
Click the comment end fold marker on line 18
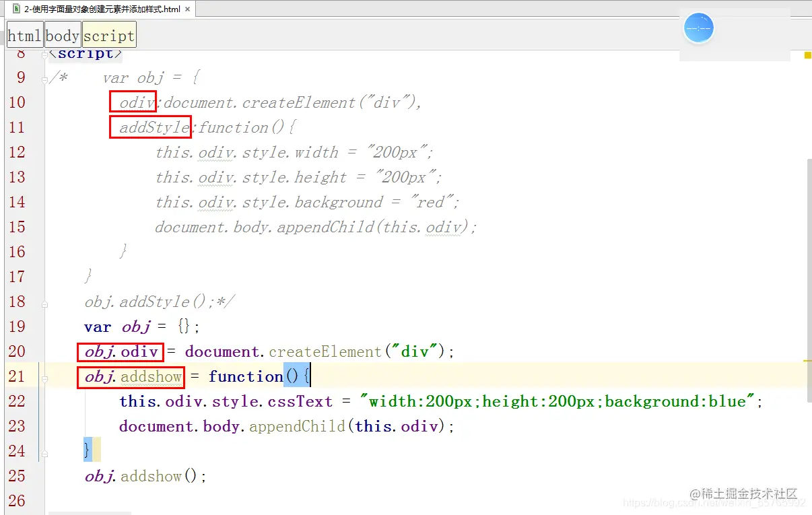pos(44,303)
